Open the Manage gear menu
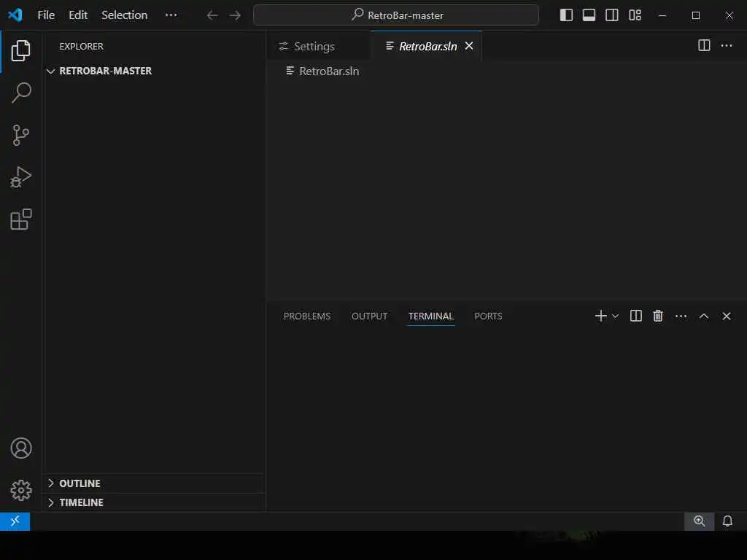The width and height of the screenshot is (747, 560). 21,490
